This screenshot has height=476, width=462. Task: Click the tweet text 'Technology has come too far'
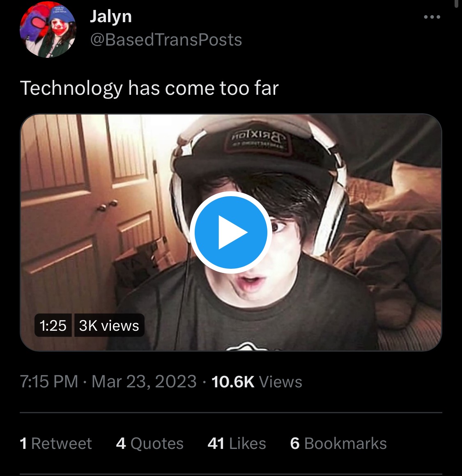tap(149, 88)
